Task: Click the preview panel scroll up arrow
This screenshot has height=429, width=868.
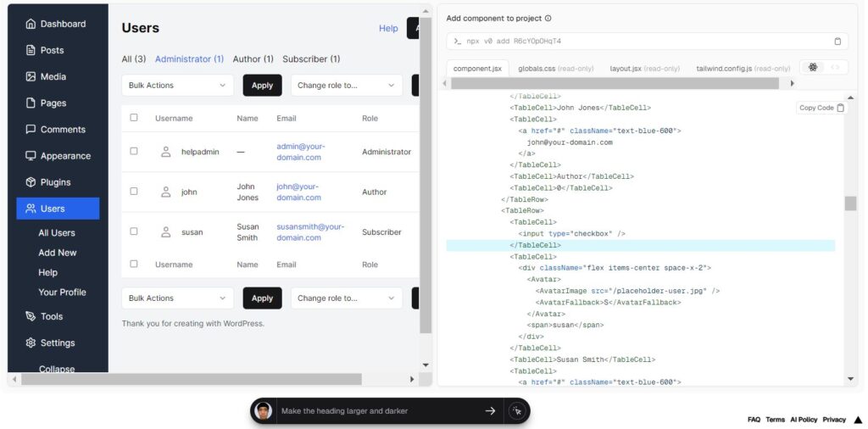Action: (x=426, y=10)
